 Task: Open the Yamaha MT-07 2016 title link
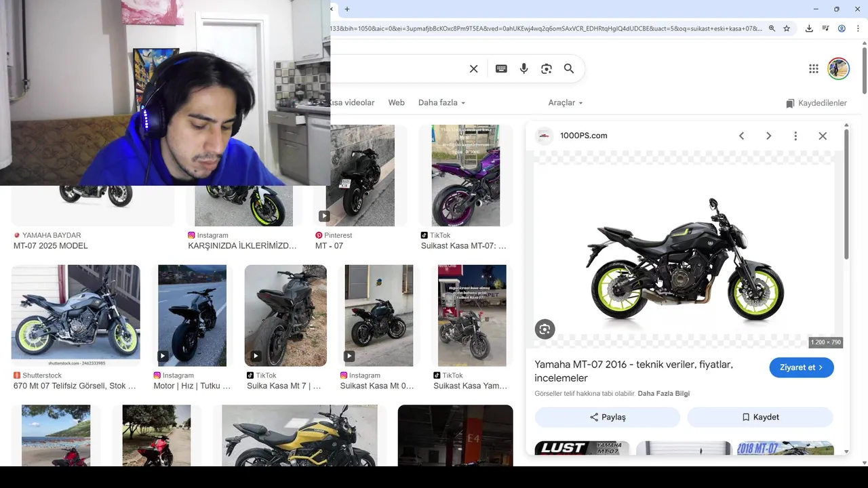coord(633,371)
